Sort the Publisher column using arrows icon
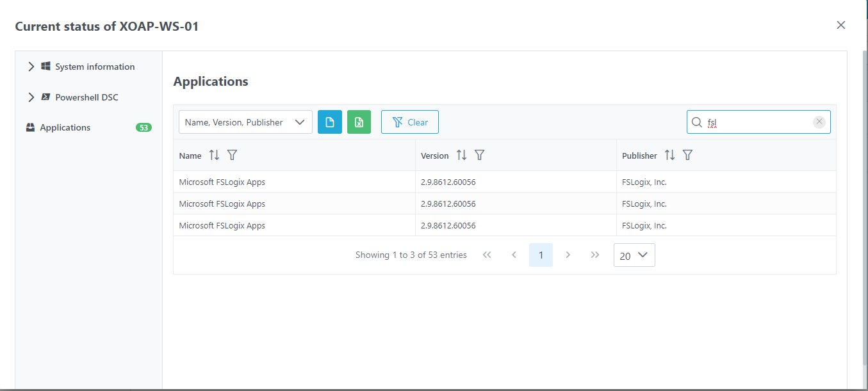This screenshot has width=868, height=391. point(669,155)
